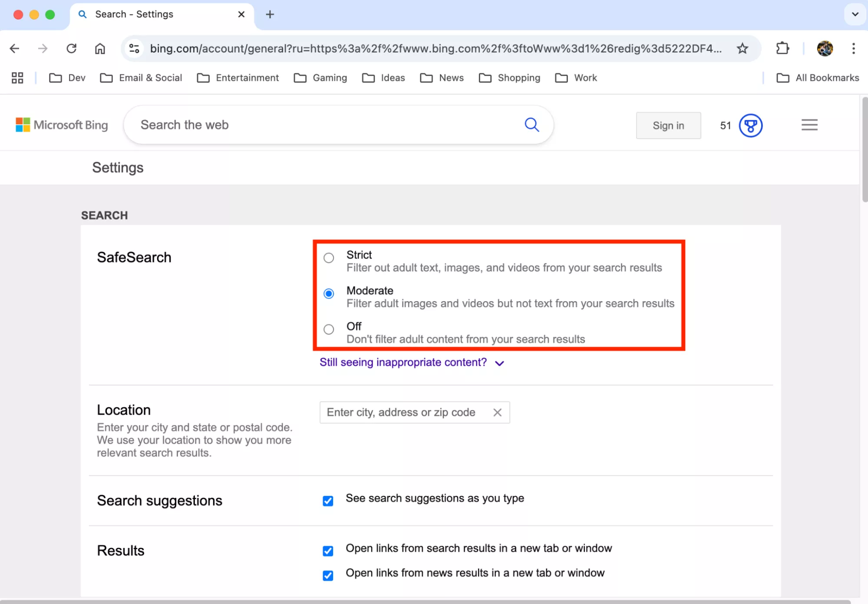Go to browser home page icon
Image resolution: width=868 pixels, height=604 pixels.
pos(100,48)
